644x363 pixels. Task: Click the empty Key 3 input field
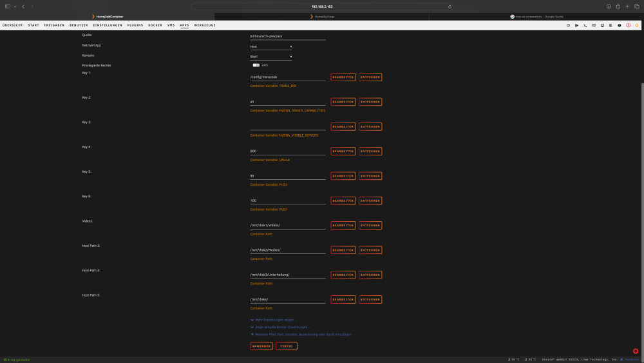pos(287,126)
